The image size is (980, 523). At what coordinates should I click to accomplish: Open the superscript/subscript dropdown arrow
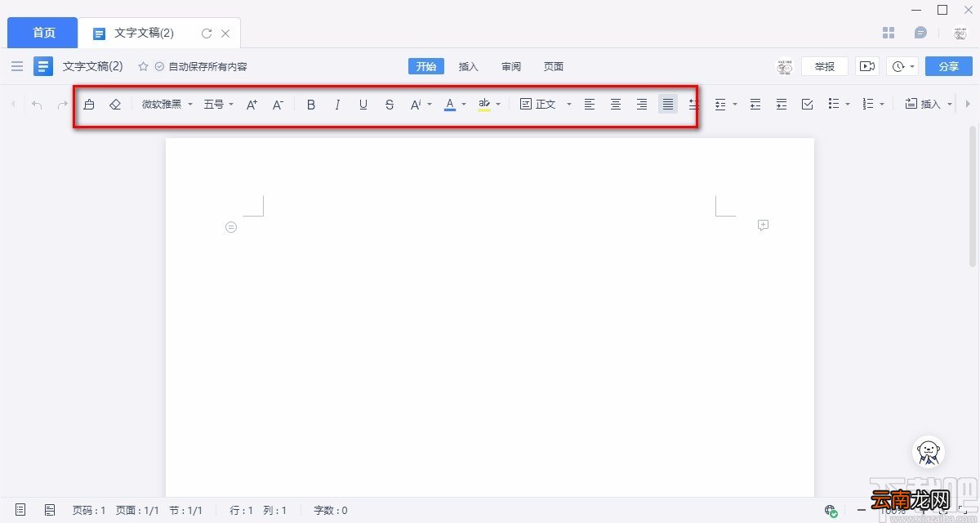pos(430,105)
